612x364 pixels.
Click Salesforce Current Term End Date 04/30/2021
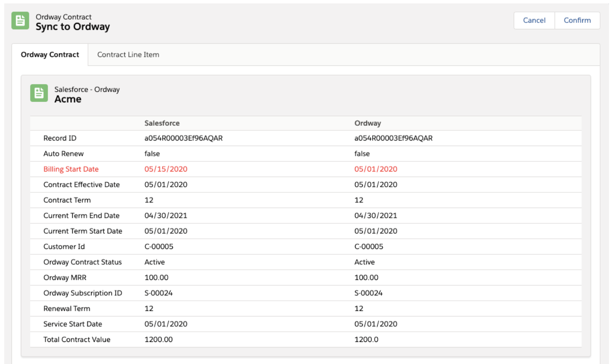click(166, 216)
